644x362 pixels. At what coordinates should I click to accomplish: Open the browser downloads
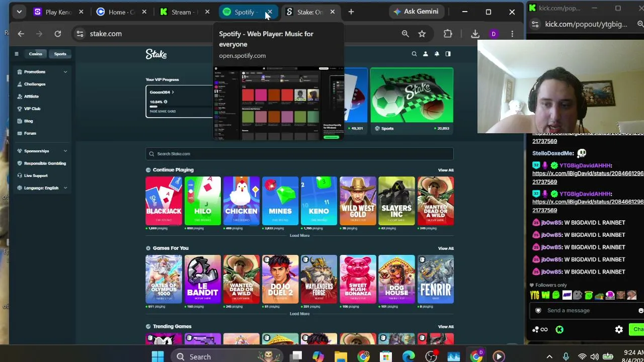click(x=475, y=34)
